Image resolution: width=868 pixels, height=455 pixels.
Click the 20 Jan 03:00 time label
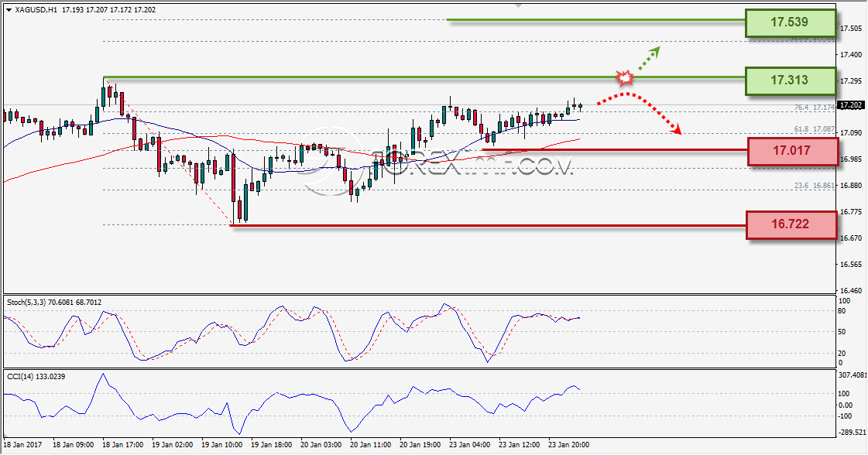(x=321, y=444)
